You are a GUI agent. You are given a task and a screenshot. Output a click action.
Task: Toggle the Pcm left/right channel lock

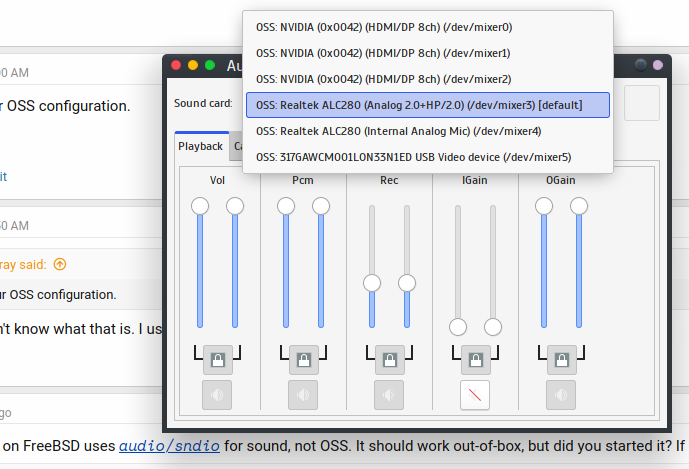(303, 358)
